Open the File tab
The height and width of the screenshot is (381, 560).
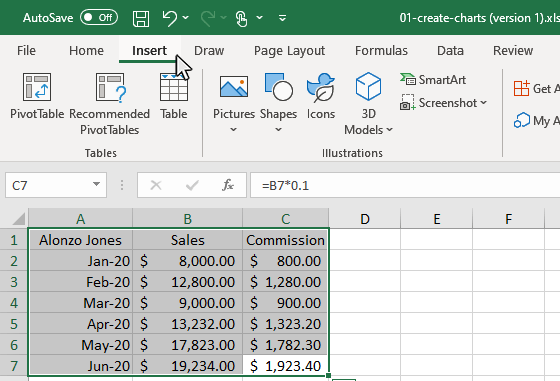[26, 50]
